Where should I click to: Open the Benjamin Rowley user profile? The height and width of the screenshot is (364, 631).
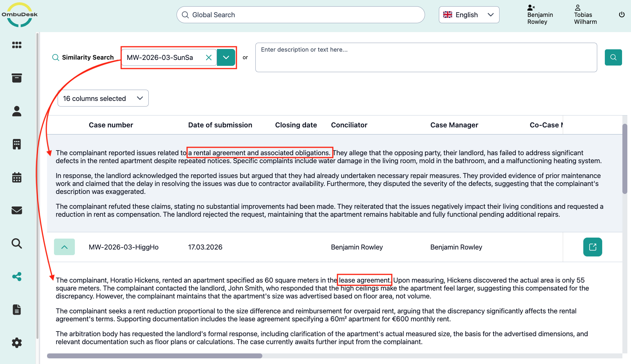(540, 15)
